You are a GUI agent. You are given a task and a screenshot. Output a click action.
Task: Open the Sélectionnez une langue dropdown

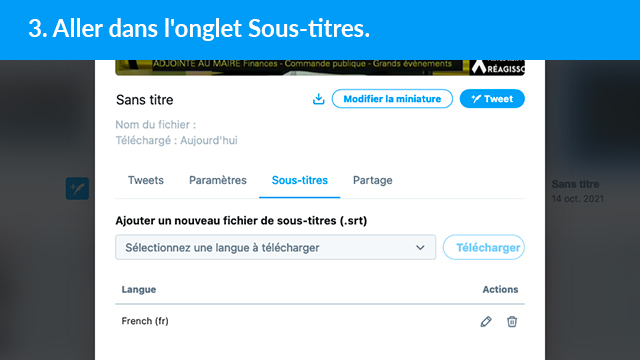tap(276, 247)
